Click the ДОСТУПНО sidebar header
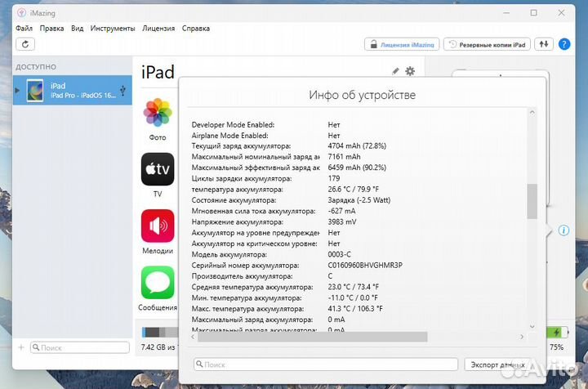588x389 pixels. tap(36, 67)
